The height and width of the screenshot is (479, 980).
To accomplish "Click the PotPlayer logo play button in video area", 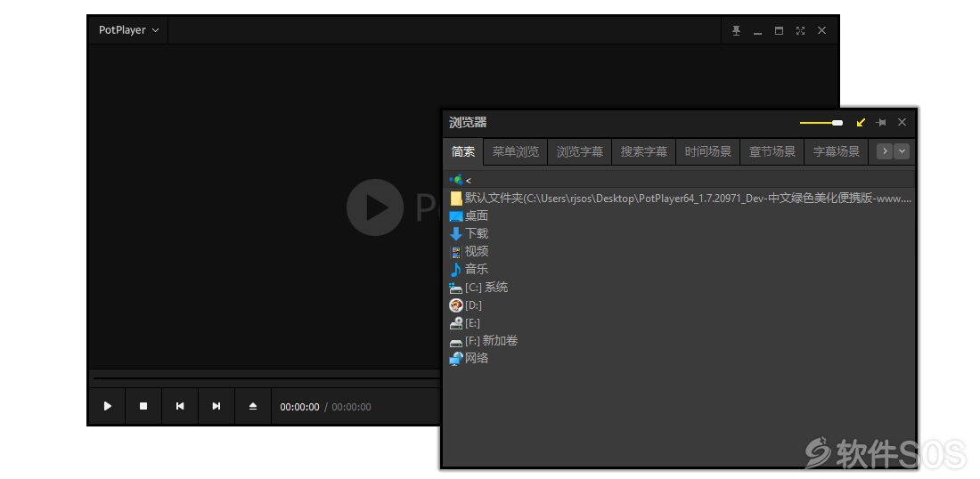I will (375, 207).
